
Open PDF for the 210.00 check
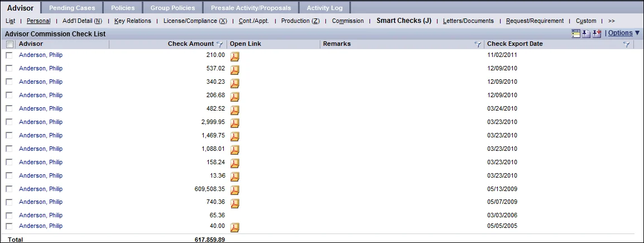pyautogui.click(x=234, y=57)
